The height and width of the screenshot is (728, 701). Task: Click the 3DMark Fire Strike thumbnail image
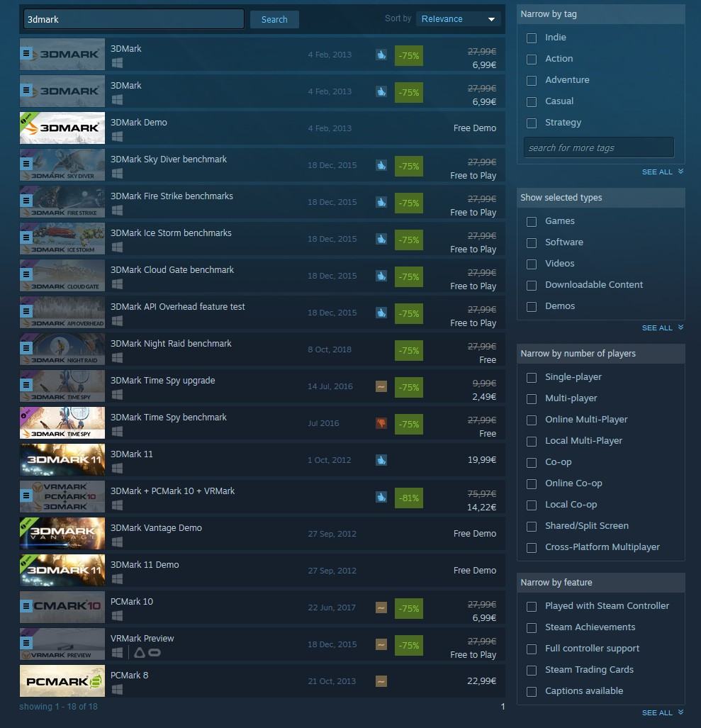[x=62, y=202]
